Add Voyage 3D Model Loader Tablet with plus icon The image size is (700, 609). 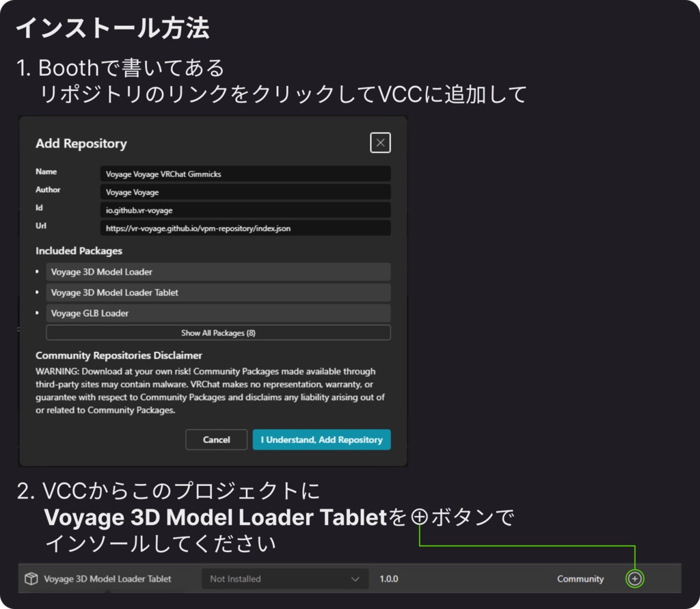tap(634, 579)
